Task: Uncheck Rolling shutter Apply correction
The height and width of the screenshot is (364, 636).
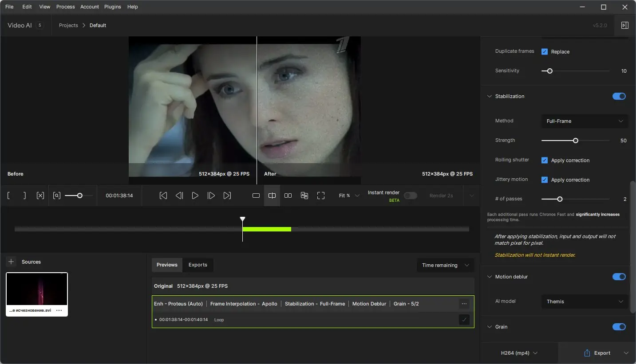Action: coord(545,160)
